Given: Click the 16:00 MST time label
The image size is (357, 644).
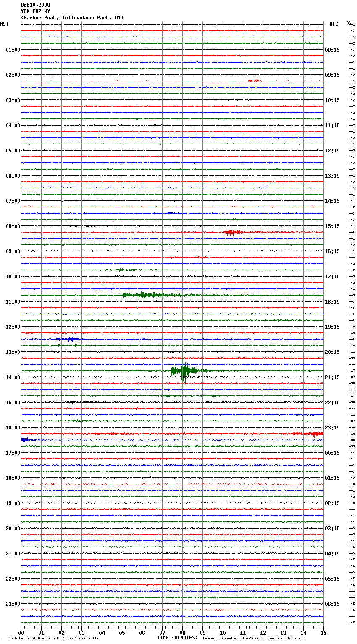Looking at the screenshot, I should 13,428.
